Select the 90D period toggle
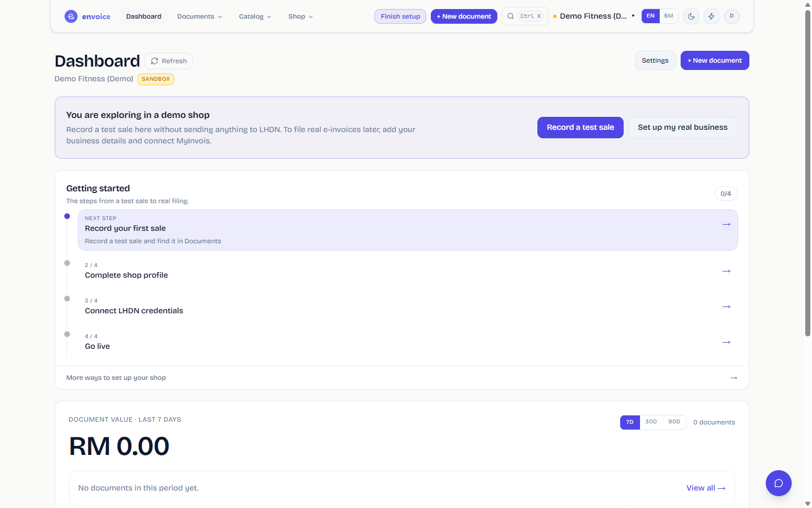 pos(674,422)
